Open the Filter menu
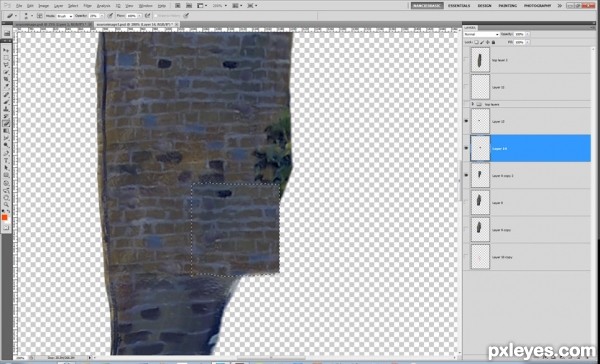The height and width of the screenshot is (364, 600). 88,6
